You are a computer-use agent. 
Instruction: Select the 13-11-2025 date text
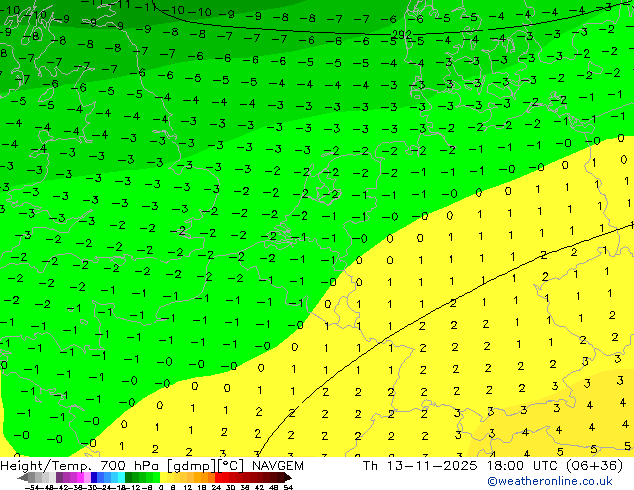[x=432, y=466]
